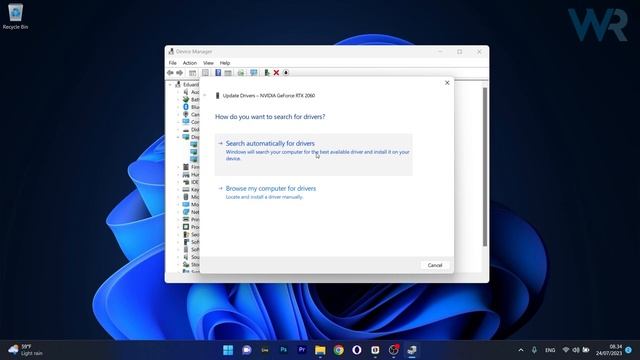Click the green Update device driver toolbar icon

[267, 73]
